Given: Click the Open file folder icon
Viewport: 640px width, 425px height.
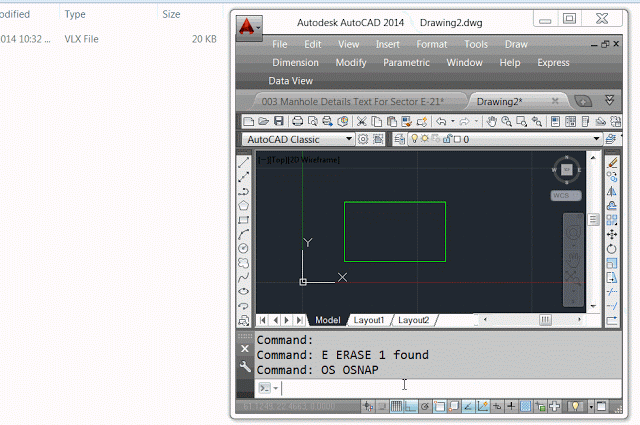Looking at the screenshot, I should 263,121.
